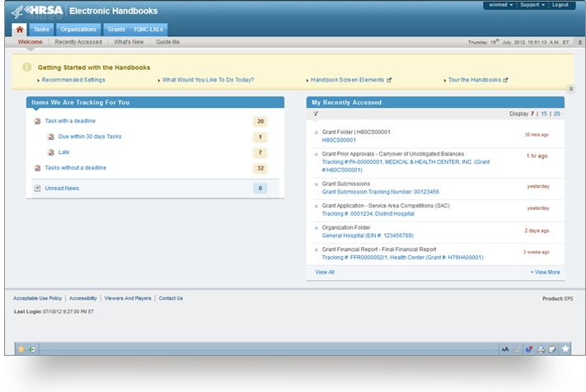This screenshot has height=392, width=586.
Task: Click the View All link
Action: pos(325,271)
